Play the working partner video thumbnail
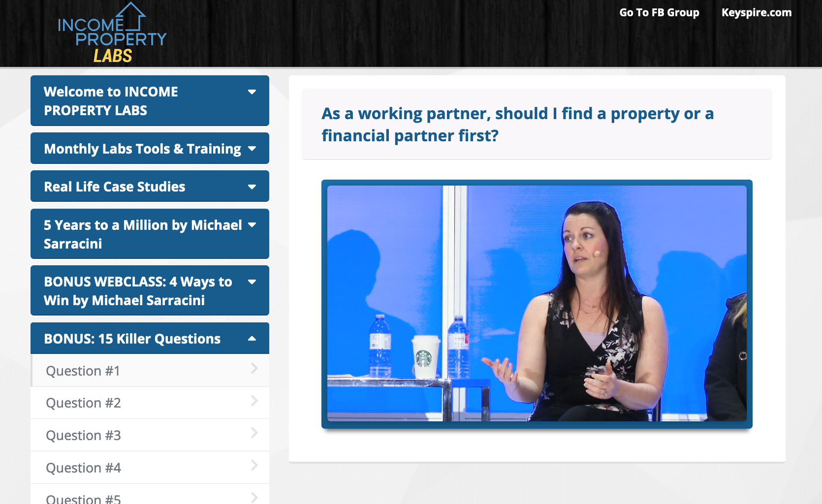This screenshot has width=822, height=504. coord(537,303)
